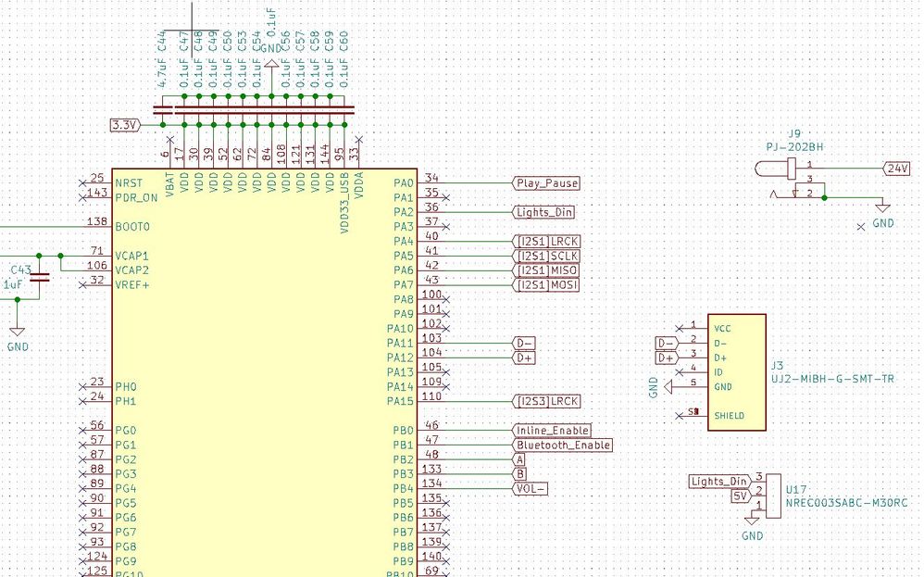Click the VCAP2 pin name

132,270
